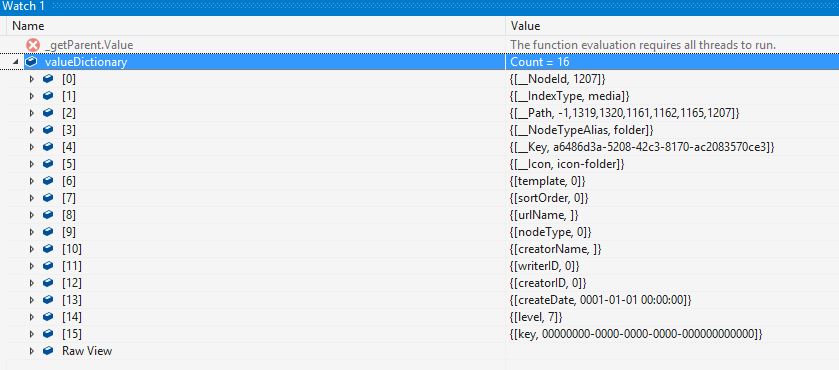Click the cube icon of row [6]
Image resolution: width=839 pixels, height=370 pixels.
point(48,181)
